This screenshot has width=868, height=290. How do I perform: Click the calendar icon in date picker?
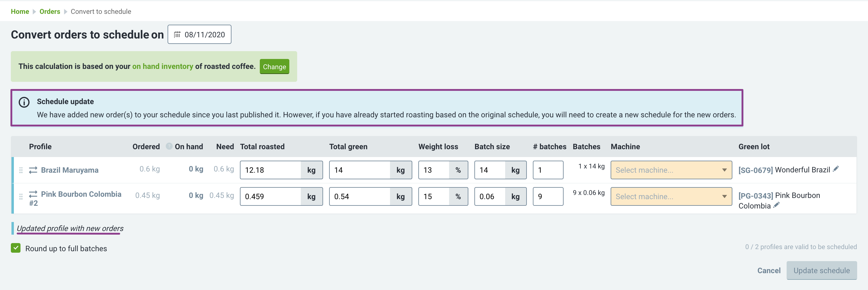click(x=177, y=35)
